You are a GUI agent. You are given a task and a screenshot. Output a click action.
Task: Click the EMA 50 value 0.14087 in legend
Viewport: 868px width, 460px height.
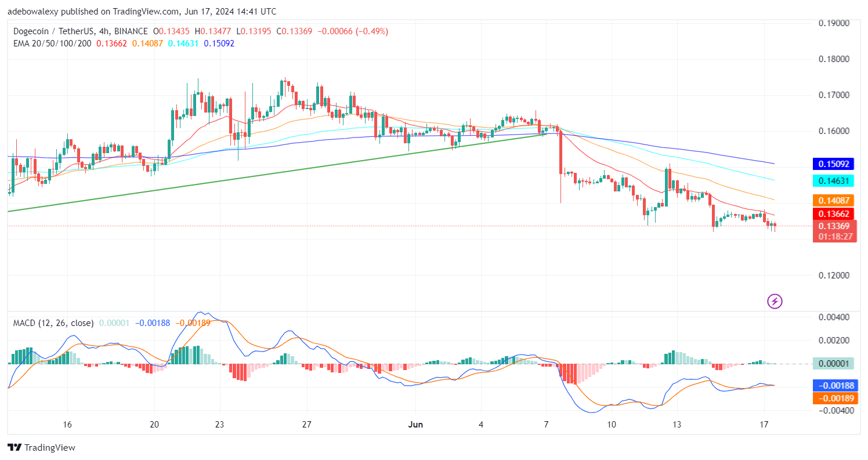coord(146,43)
